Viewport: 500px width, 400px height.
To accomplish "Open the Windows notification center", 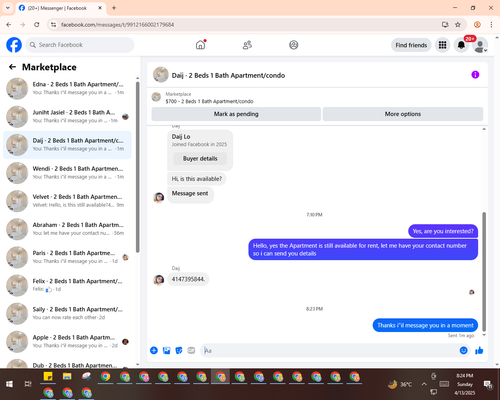I will 488,385.
